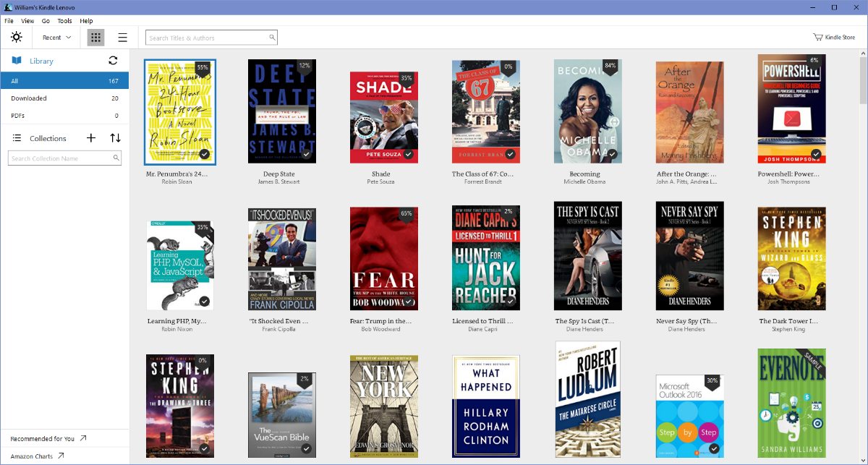Open the brightness and theme settings sun icon
Viewport: 868px width, 465px height.
16,38
